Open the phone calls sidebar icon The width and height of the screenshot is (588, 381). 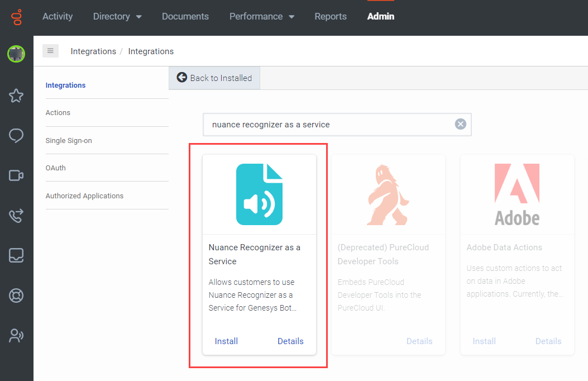16,216
